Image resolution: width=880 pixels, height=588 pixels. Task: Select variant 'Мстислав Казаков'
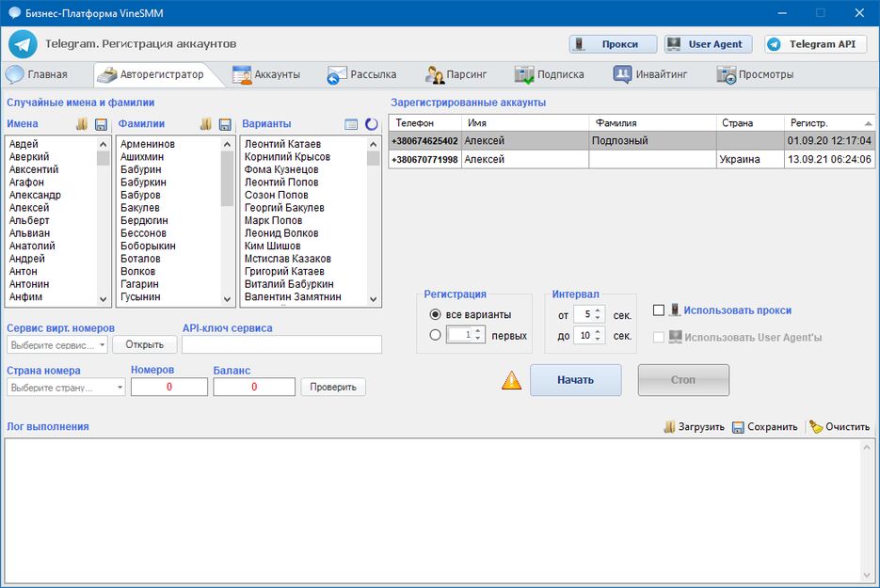[288, 260]
